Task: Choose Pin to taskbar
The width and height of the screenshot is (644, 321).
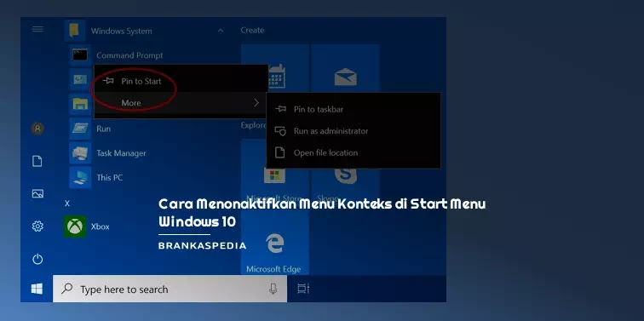Action: [354, 109]
